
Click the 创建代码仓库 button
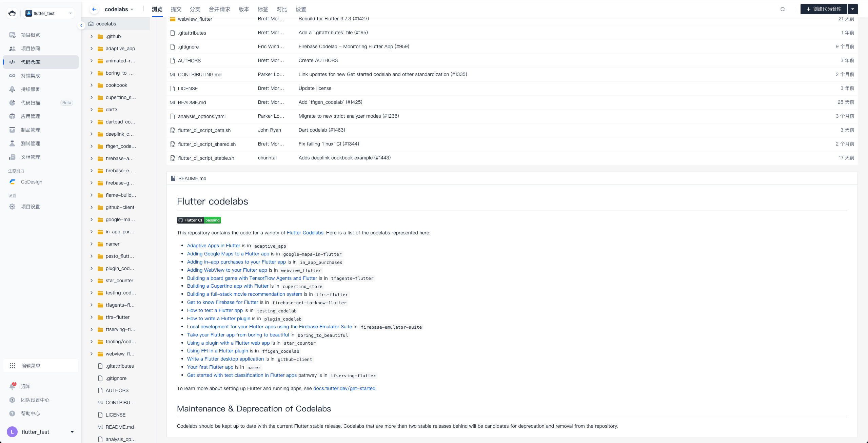[x=824, y=9]
